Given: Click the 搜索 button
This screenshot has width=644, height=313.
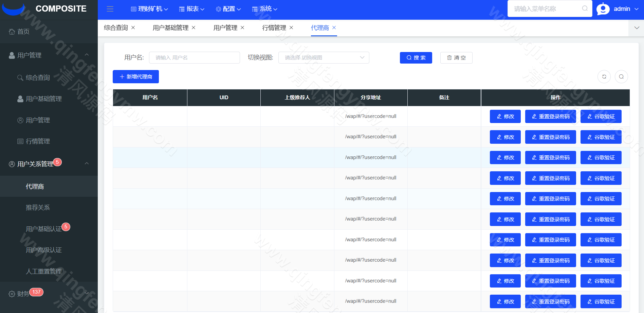Looking at the screenshot, I should coord(416,57).
